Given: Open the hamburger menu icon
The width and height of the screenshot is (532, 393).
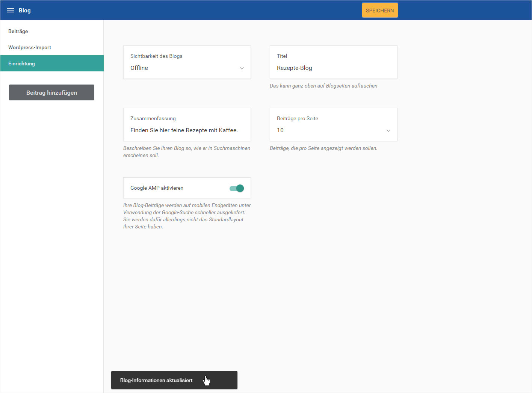Looking at the screenshot, I should tap(11, 10).
